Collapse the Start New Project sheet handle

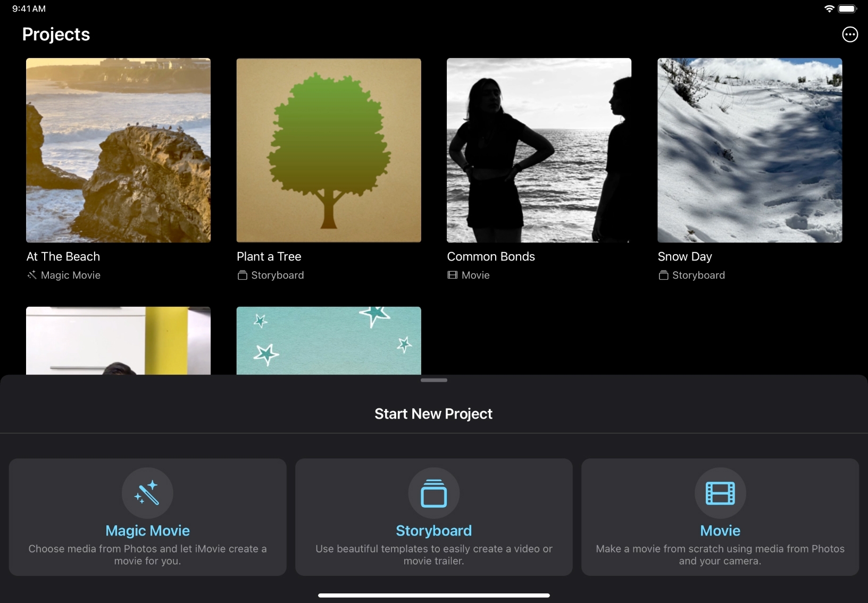(433, 380)
